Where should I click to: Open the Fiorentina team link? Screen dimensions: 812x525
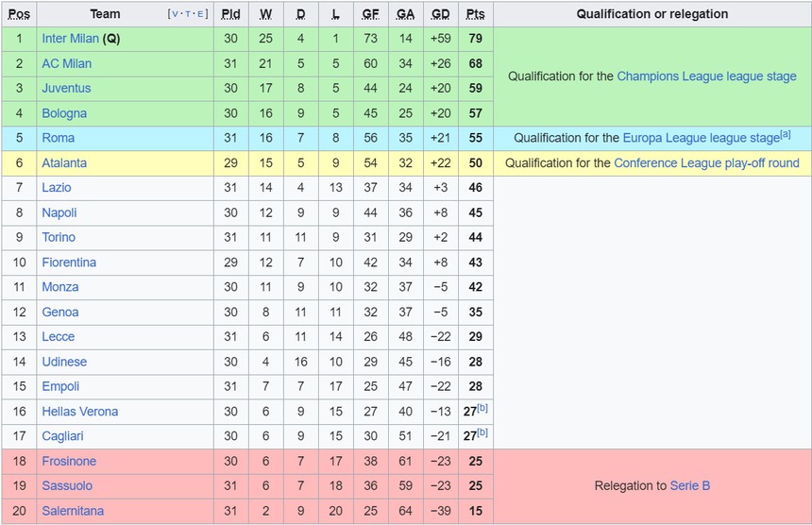pyautogui.click(x=69, y=262)
